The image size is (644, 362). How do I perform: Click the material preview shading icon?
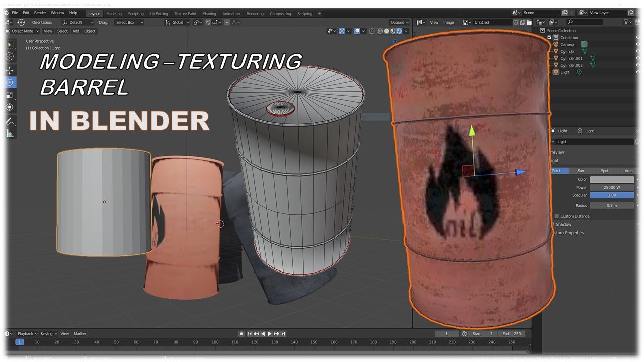tap(393, 31)
